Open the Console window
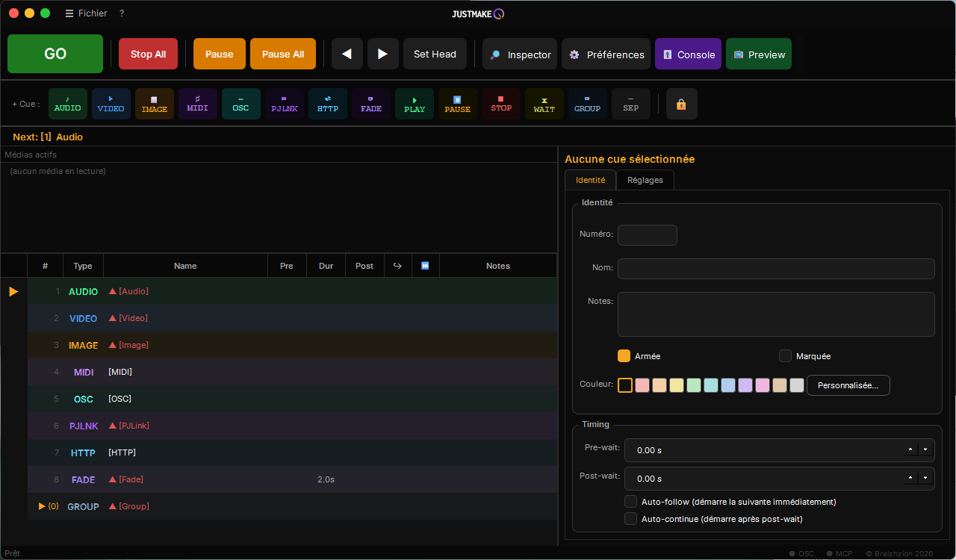 (688, 54)
